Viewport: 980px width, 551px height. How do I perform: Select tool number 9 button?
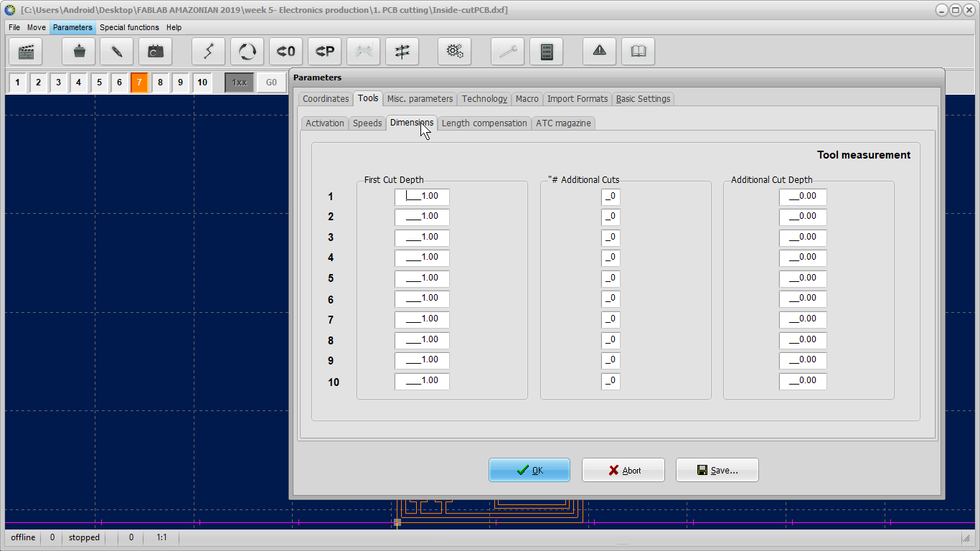coord(180,83)
